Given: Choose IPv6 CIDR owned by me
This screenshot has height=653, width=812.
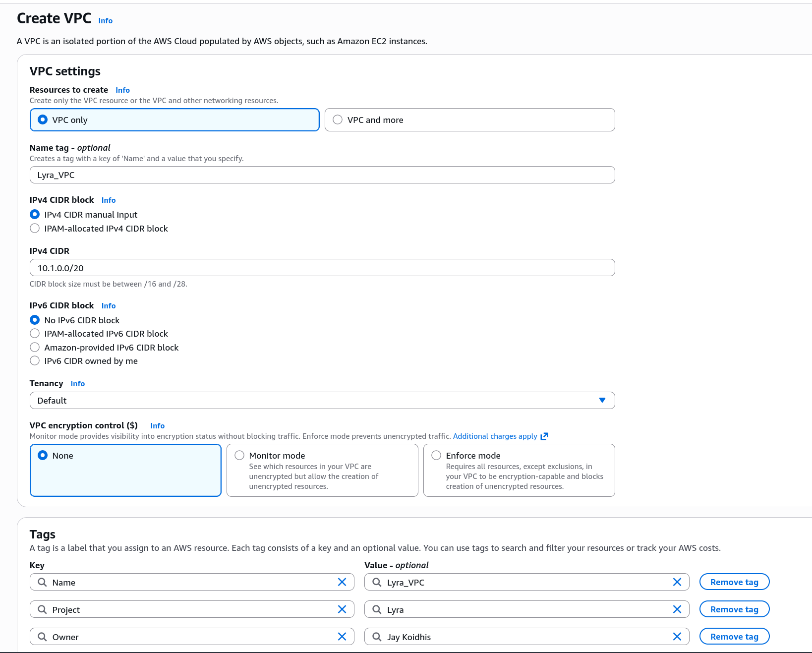Looking at the screenshot, I should (35, 361).
